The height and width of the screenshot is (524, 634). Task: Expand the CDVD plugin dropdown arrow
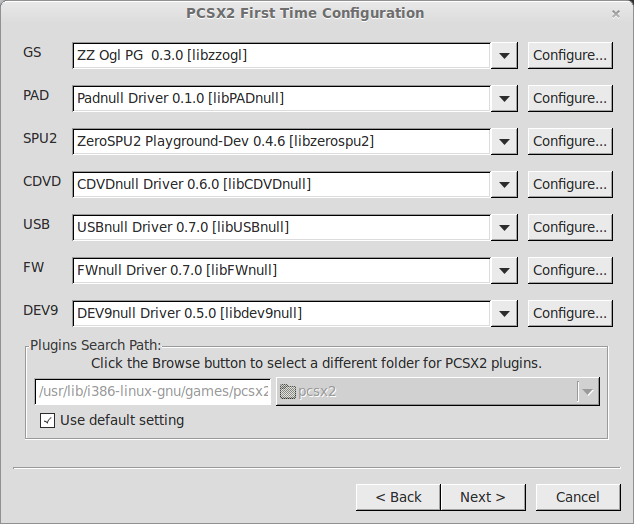point(504,185)
